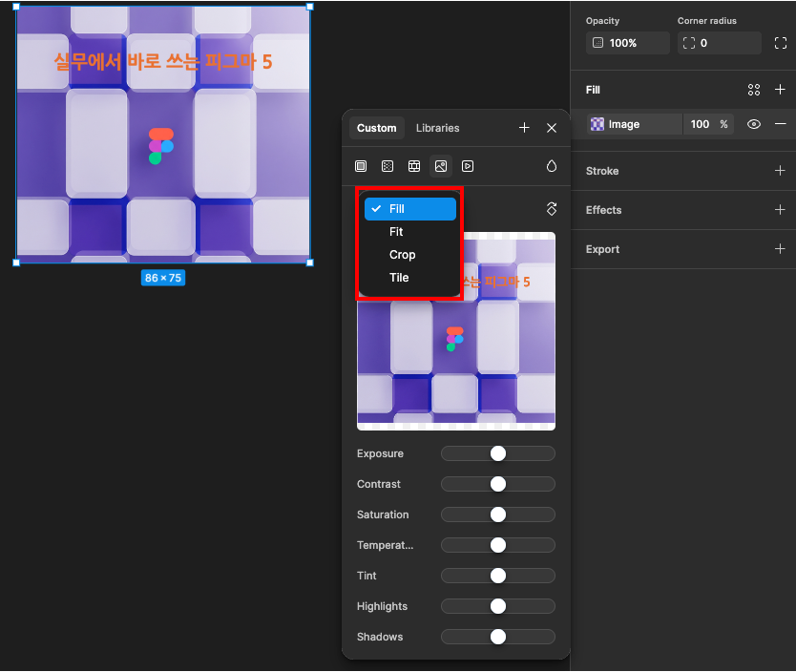Click the Export section heading
Screen dimensions: 796x672
[602, 249]
